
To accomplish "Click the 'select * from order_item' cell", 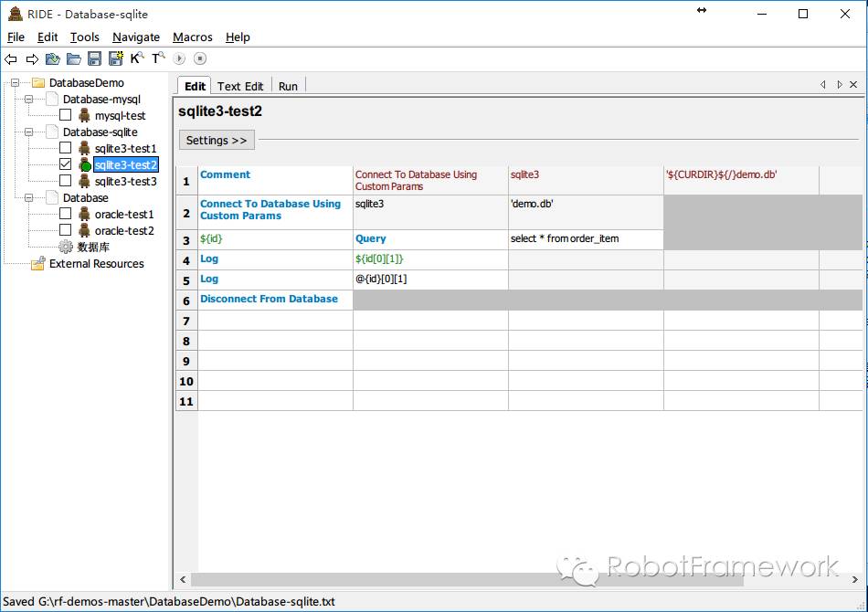I will point(586,239).
